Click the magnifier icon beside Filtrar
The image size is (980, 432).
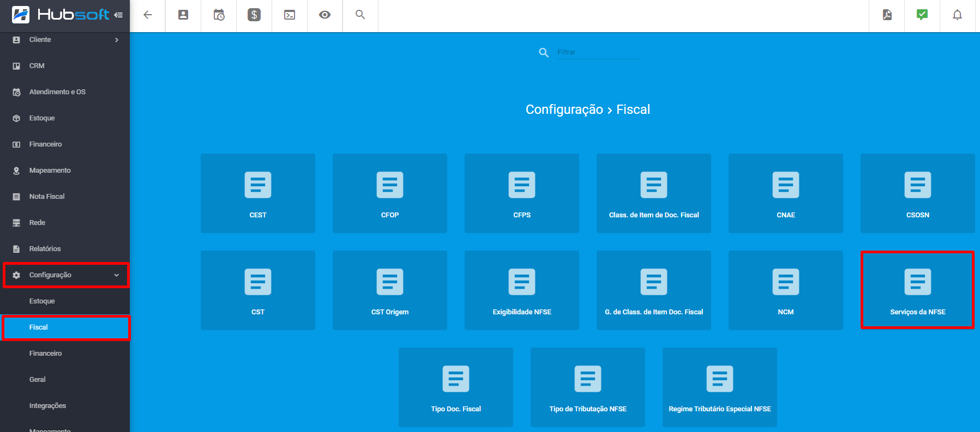coord(544,53)
